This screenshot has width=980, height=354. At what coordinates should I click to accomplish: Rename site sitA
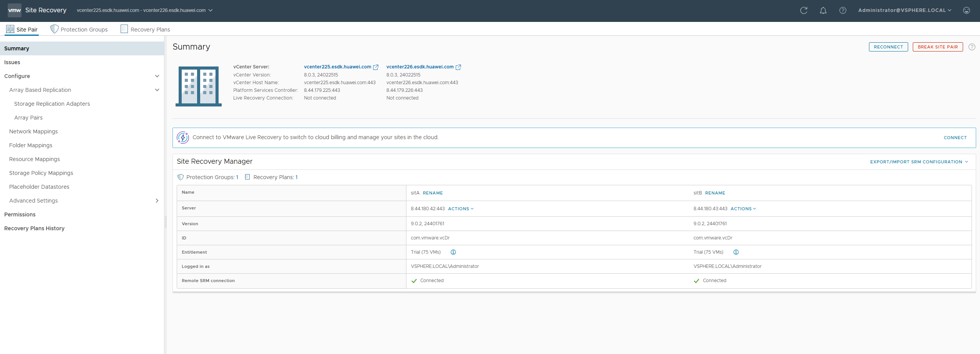click(x=433, y=193)
